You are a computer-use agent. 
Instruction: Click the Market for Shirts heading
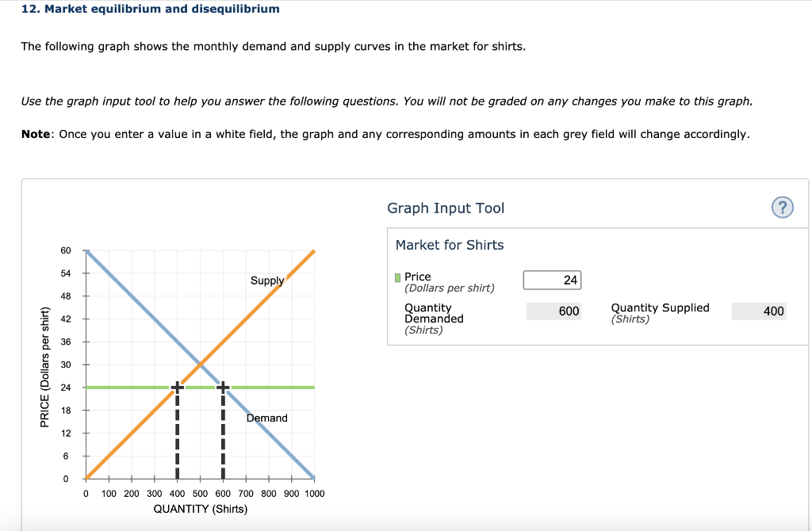point(450,245)
